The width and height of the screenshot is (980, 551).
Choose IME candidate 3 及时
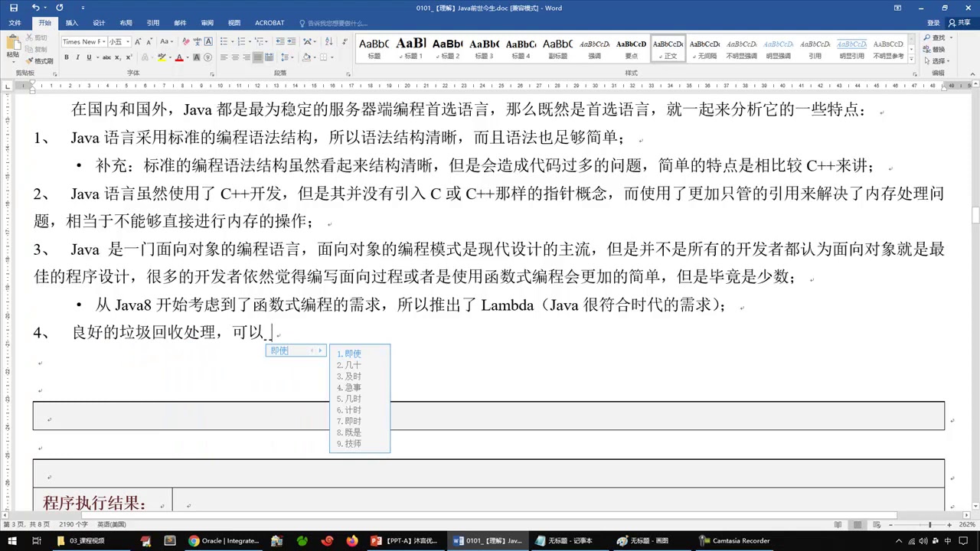coord(349,377)
